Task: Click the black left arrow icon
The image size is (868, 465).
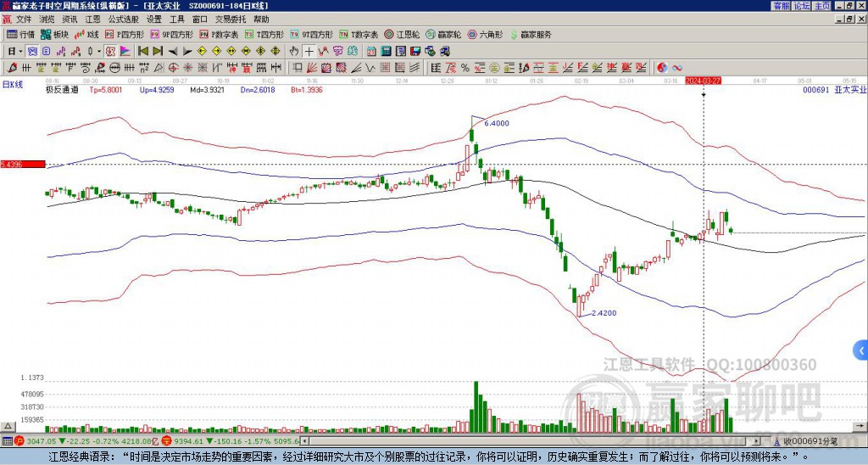Action: [x=173, y=52]
